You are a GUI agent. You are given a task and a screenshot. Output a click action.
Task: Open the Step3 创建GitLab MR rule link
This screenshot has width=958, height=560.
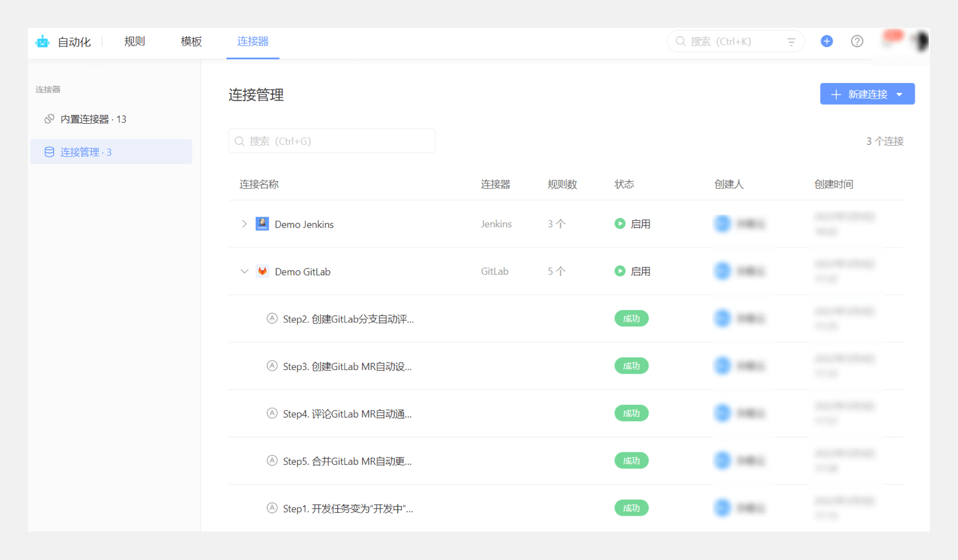347,367
